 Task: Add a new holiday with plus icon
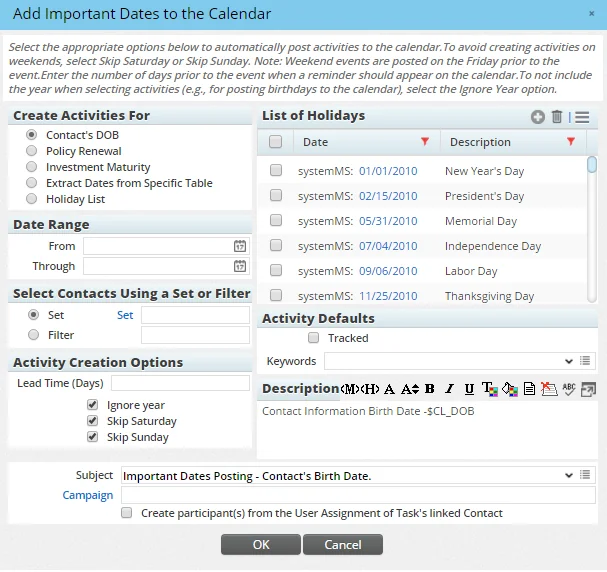[x=537, y=117]
